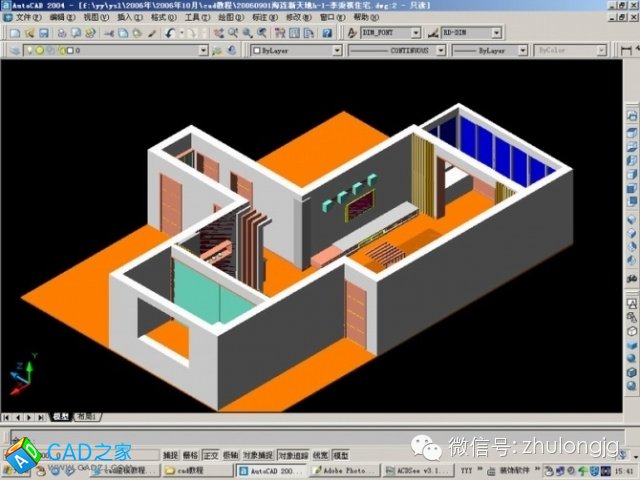The width and height of the screenshot is (640, 480).
Task: Toggle 对象捕捉 object snap in status bar
Action: 257,454
